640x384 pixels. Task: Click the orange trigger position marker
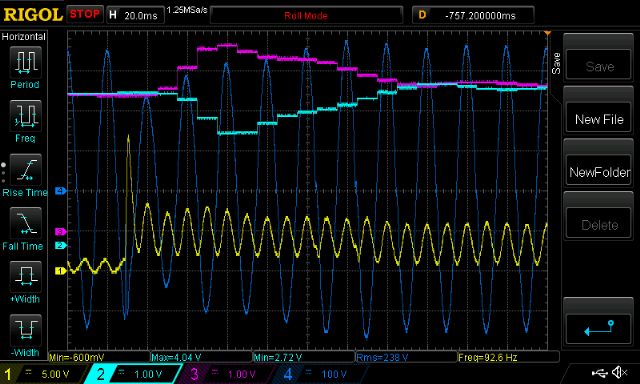click(x=548, y=33)
